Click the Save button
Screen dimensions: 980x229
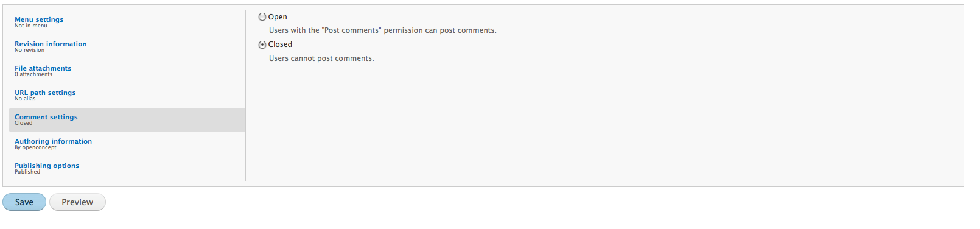pos(24,202)
